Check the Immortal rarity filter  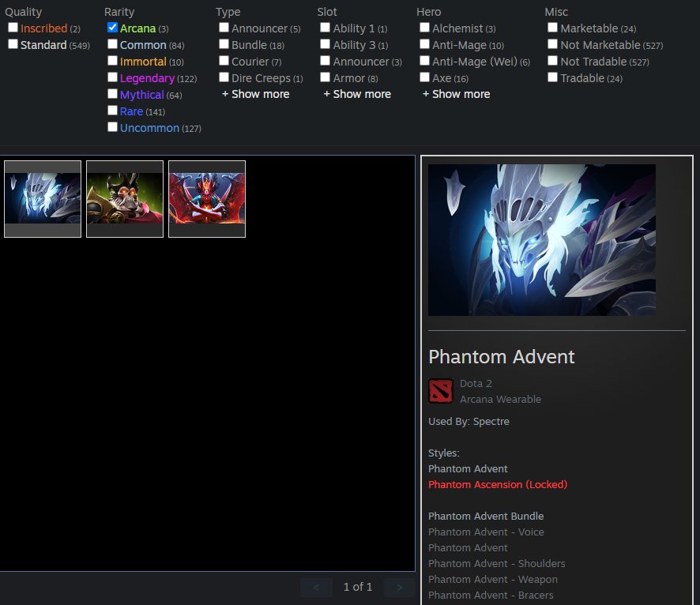click(x=112, y=61)
